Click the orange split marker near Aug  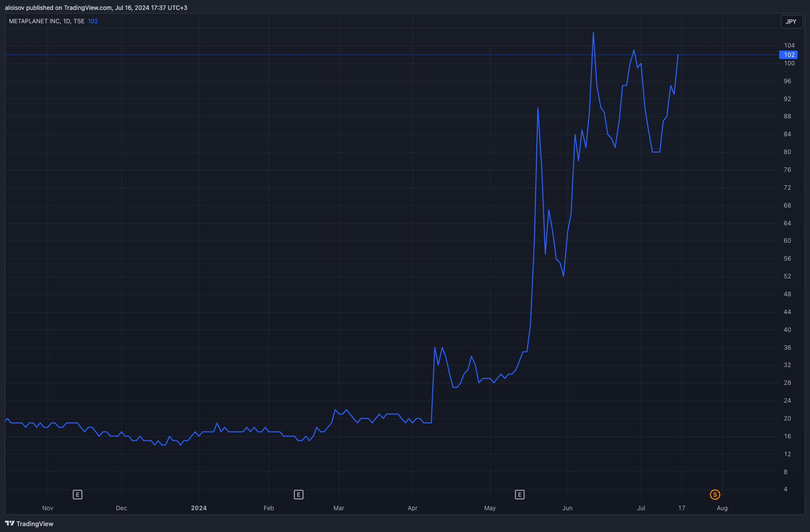(715, 494)
